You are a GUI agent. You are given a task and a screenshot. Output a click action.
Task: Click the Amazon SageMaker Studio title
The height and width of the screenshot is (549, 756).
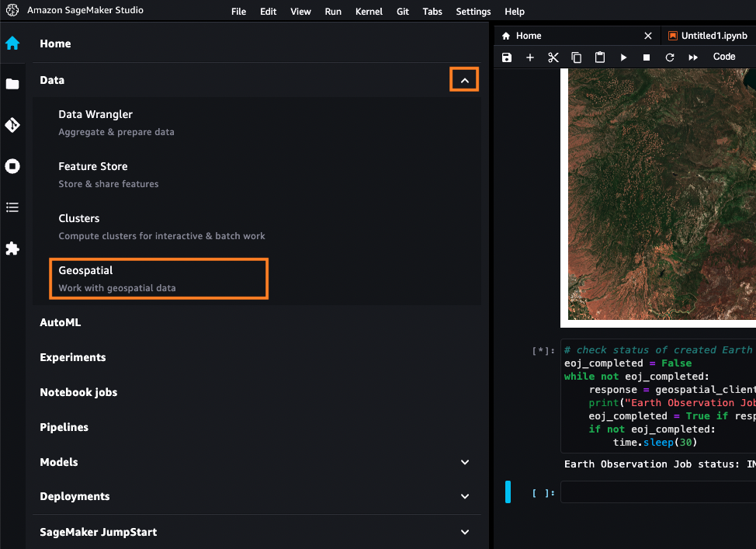pos(85,10)
